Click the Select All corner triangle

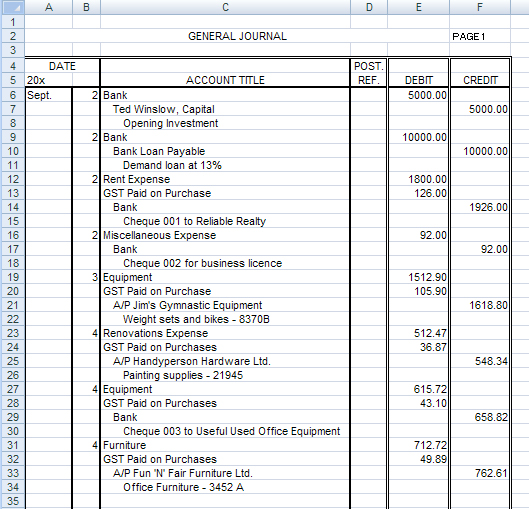point(13,7)
